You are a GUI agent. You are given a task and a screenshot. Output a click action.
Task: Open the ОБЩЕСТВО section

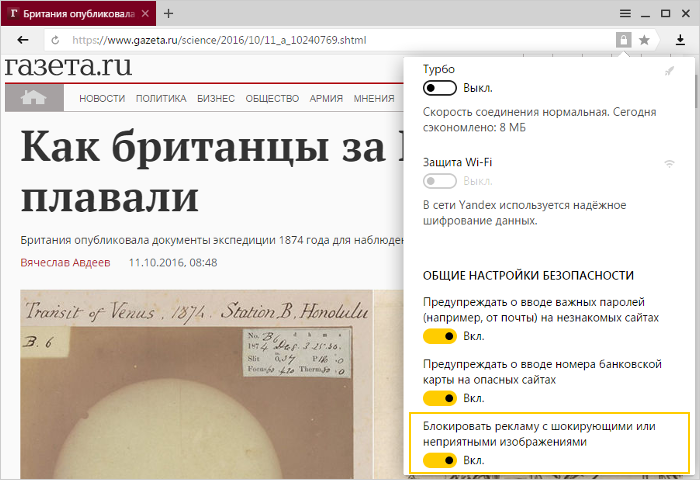tap(272, 98)
